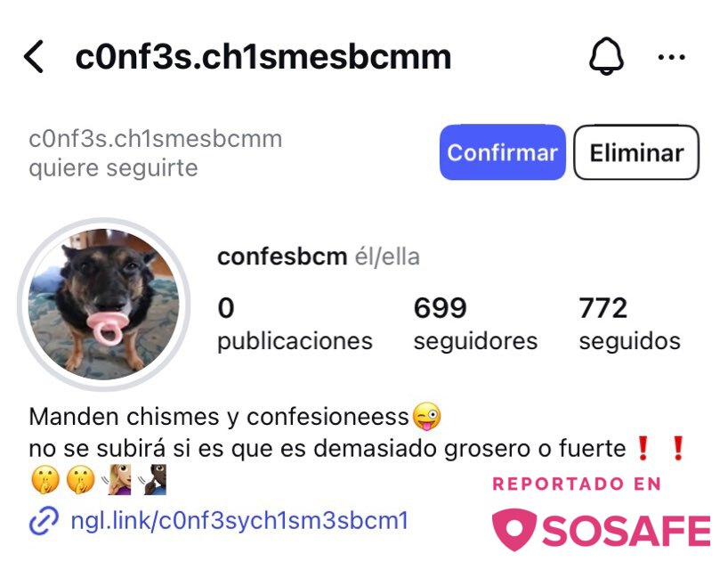Open the notification bell settings

point(606,56)
